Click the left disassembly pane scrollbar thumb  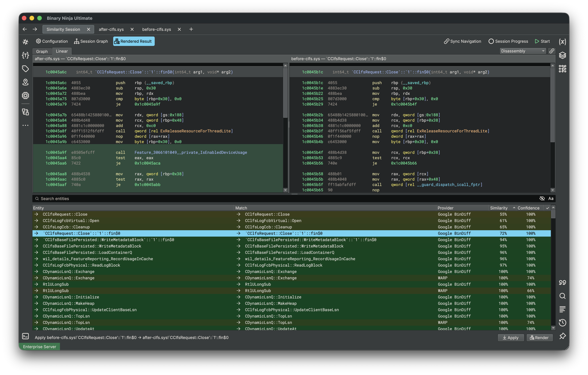(285, 93)
